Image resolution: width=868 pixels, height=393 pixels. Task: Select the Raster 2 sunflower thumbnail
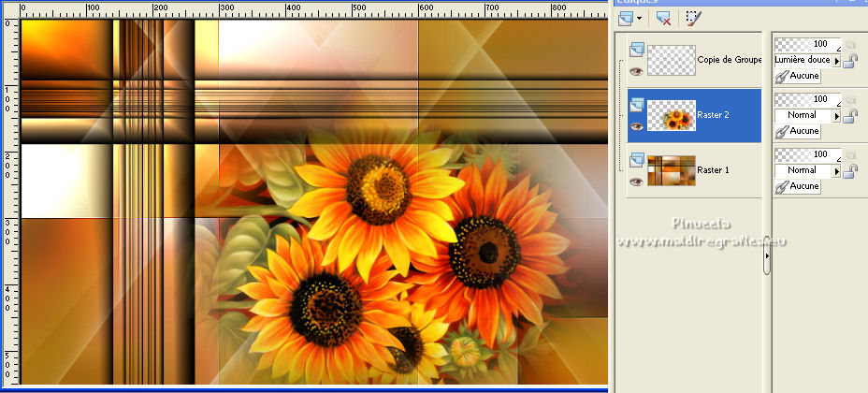click(x=672, y=115)
